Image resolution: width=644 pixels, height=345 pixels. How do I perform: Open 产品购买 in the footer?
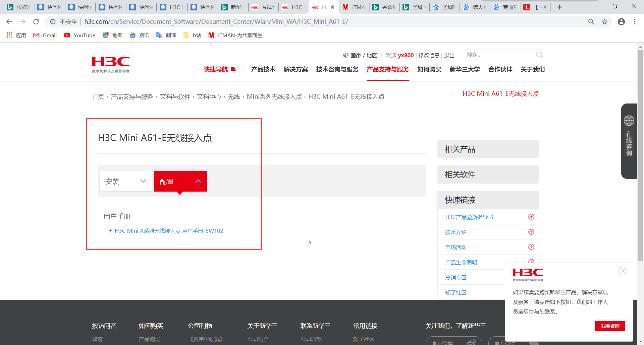(149, 339)
